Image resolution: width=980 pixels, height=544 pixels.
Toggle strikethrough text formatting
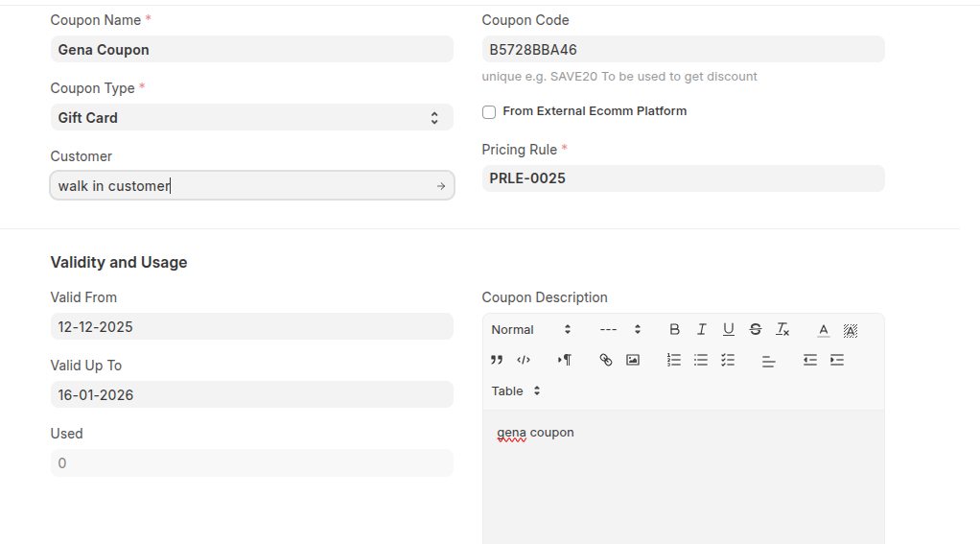click(755, 329)
